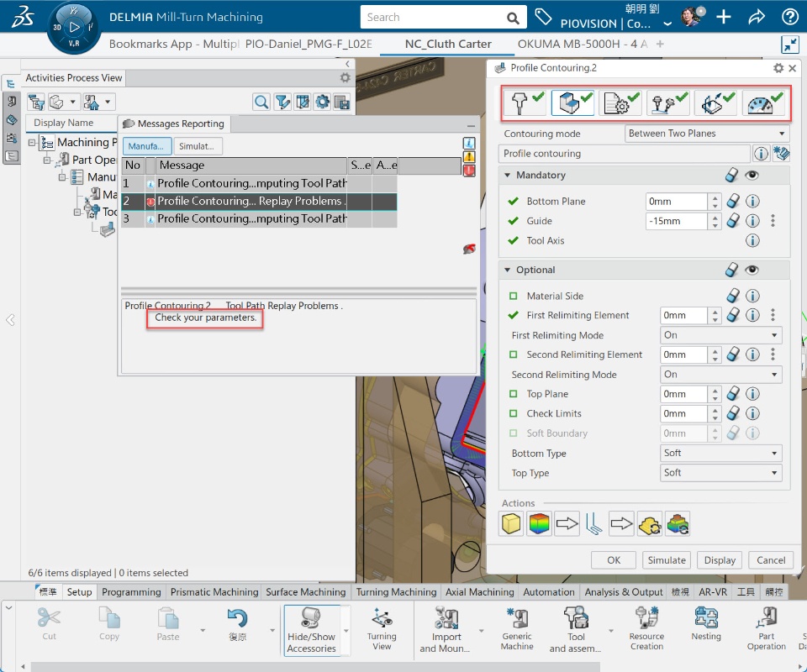Open the tag (6WTags) icon
The width and height of the screenshot is (807, 672).
click(x=543, y=17)
